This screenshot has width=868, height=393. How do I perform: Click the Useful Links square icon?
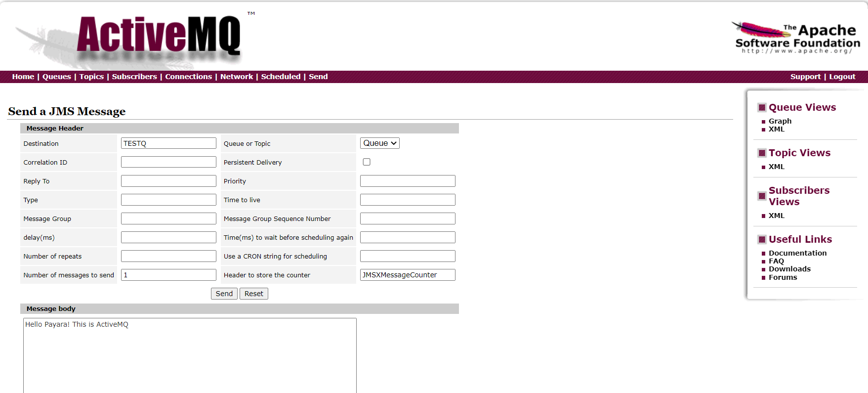point(762,240)
